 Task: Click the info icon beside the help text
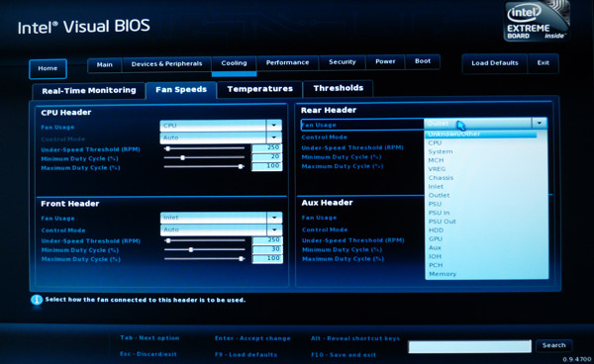tap(37, 300)
